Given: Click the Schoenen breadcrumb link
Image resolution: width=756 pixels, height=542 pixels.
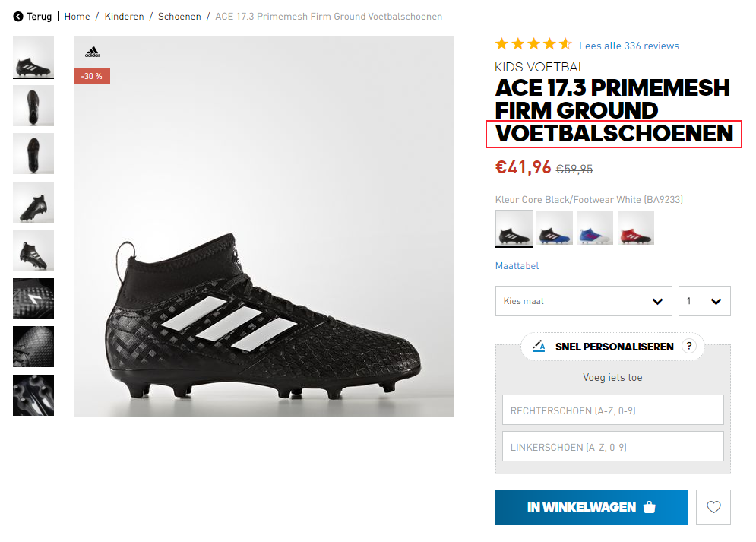Looking at the screenshot, I should [x=179, y=16].
